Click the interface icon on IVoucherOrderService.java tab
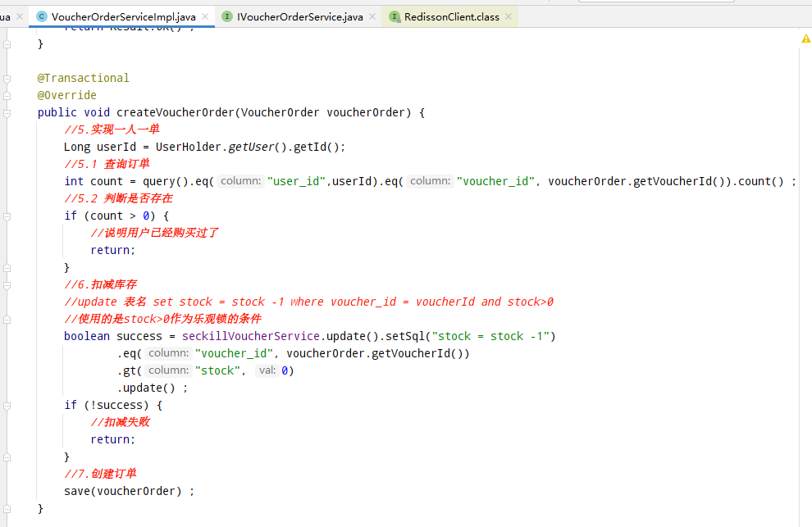 point(227,16)
